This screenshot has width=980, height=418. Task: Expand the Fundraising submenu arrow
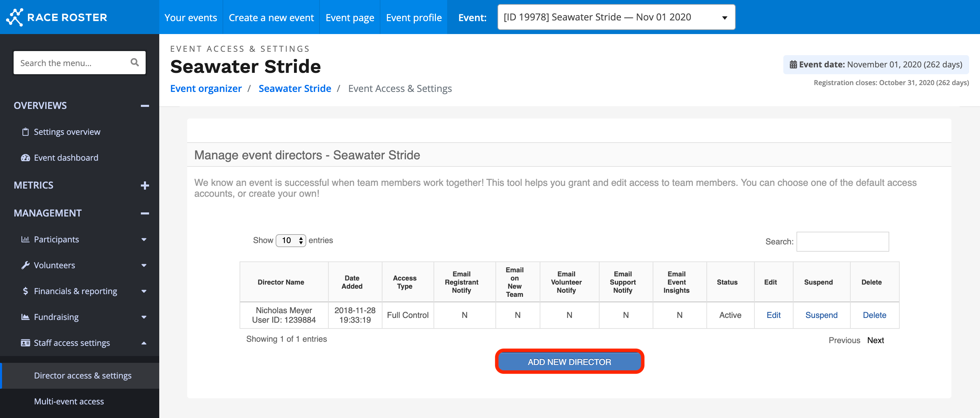coord(144,317)
